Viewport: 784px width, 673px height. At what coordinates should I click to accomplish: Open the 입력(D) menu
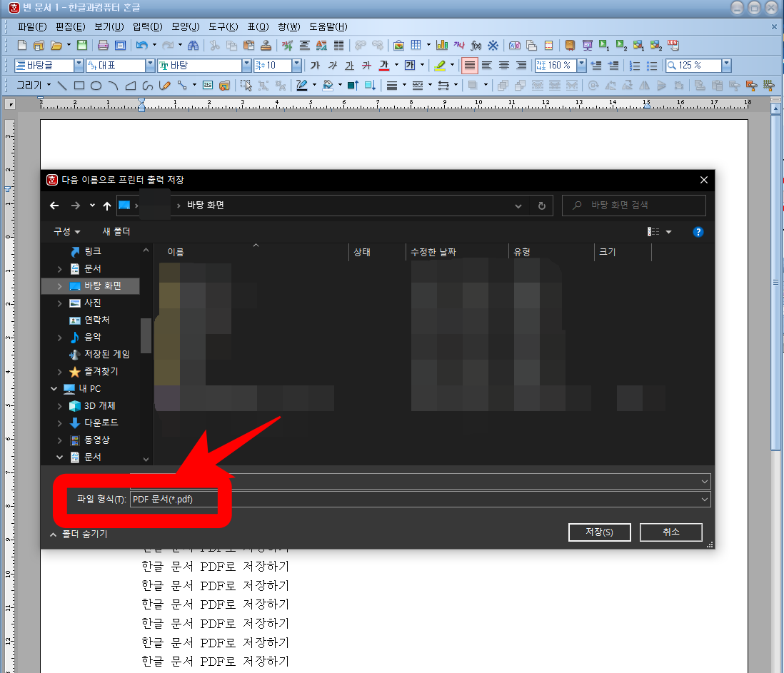[148, 26]
